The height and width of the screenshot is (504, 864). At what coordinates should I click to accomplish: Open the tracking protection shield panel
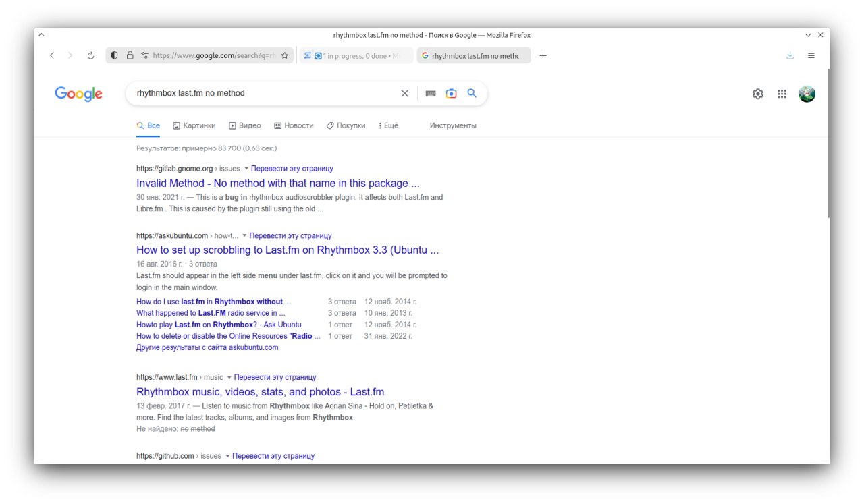tap(115, 56)
